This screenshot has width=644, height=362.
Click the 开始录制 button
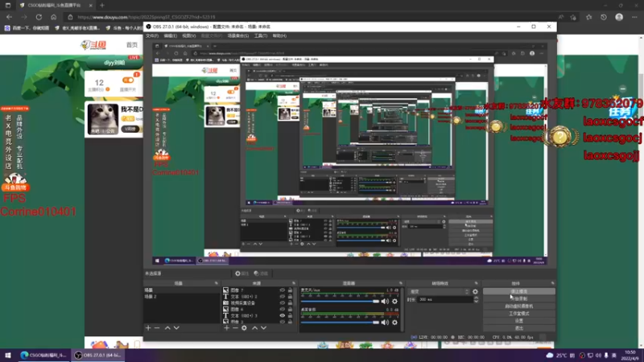coord(519,298)
